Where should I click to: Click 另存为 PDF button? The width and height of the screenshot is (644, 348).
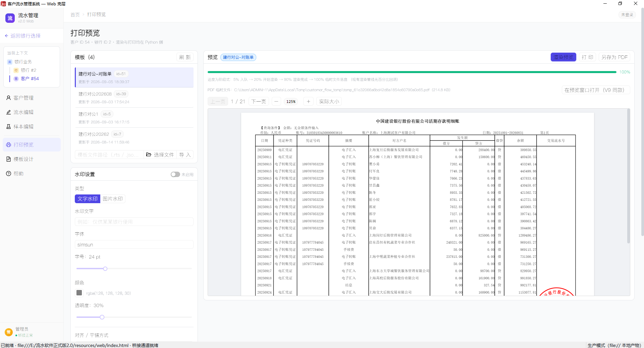pyautogui.click(x=614, y=57)
